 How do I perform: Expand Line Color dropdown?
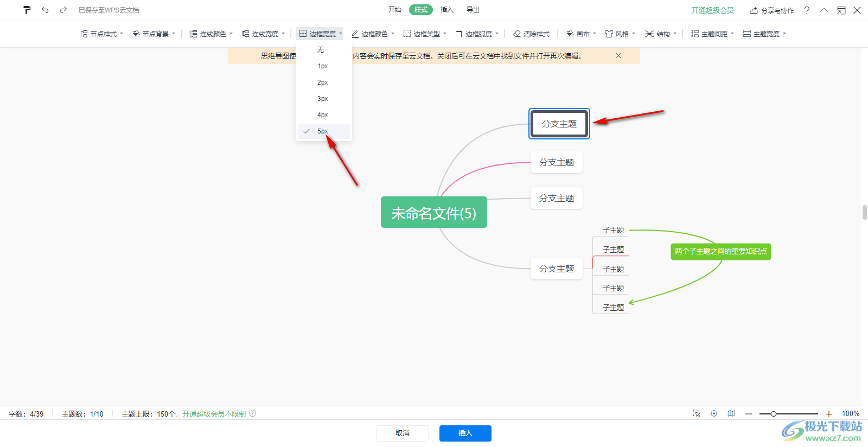[x=211, y=34]
